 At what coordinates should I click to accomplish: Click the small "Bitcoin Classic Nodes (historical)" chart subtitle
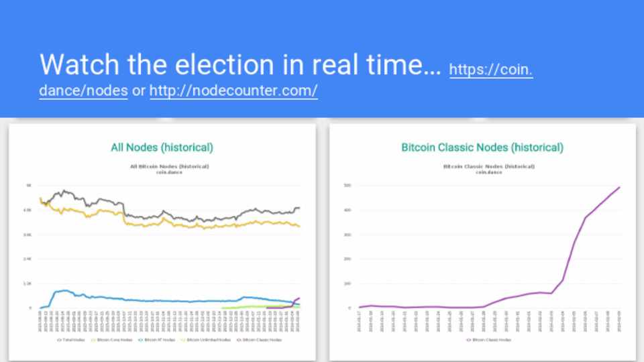pos(488,166)
